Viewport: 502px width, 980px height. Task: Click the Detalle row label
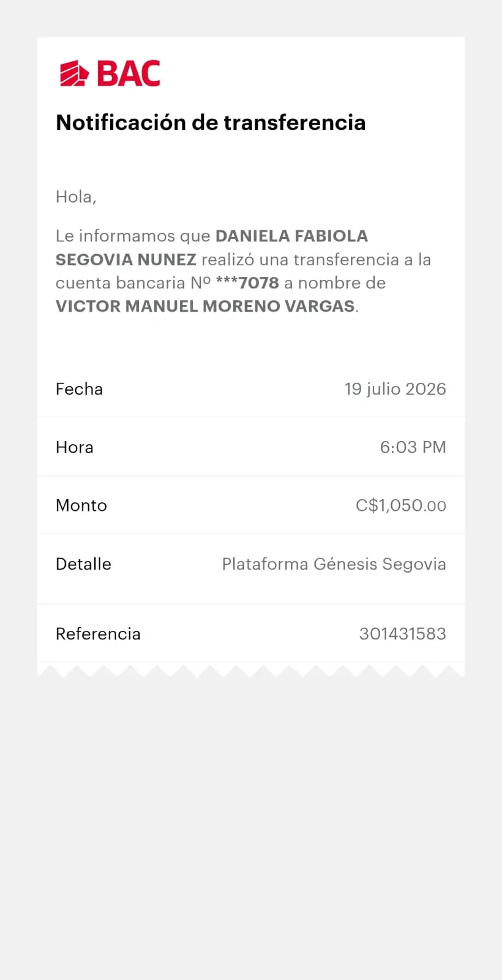pyautogui.click(x=83, y=564)
